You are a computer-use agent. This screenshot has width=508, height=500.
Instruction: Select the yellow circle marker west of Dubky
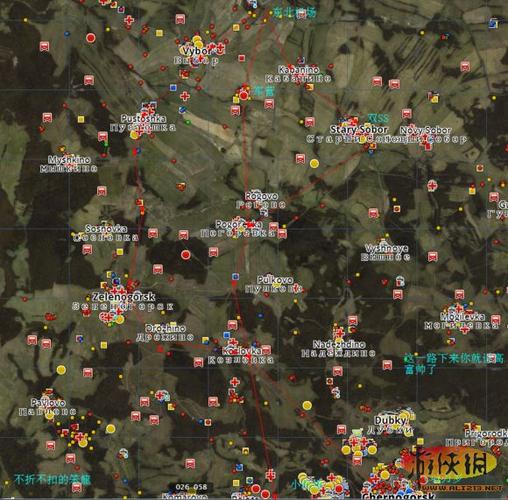pos(307,406)
